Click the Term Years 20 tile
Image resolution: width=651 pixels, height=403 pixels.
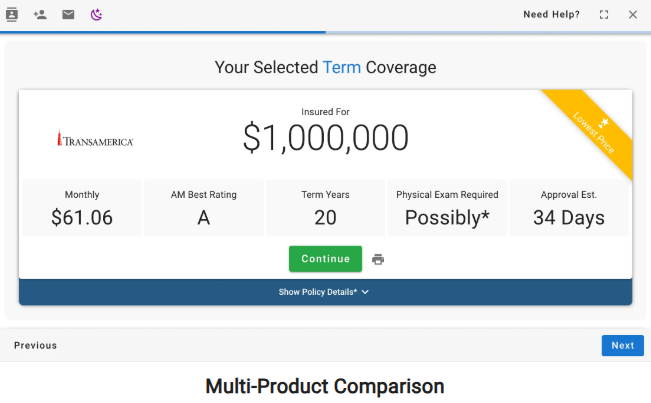click(325, 208)
